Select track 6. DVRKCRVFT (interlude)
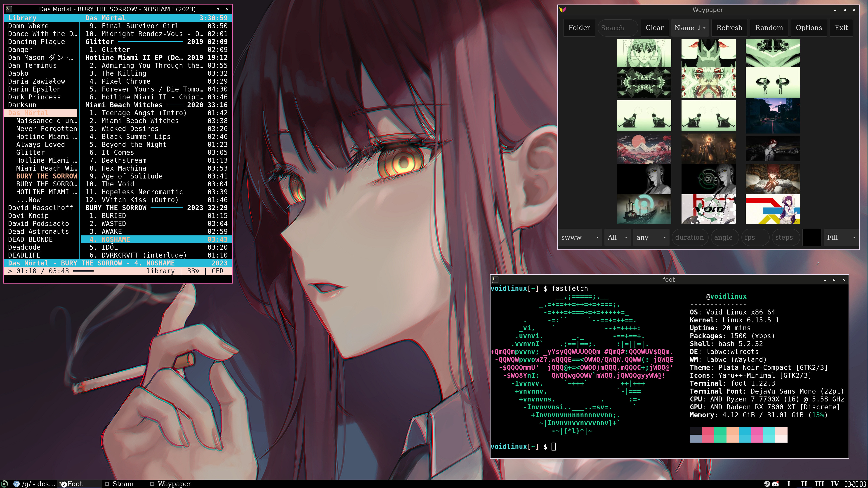868x488 pixels. coord(156,255)
